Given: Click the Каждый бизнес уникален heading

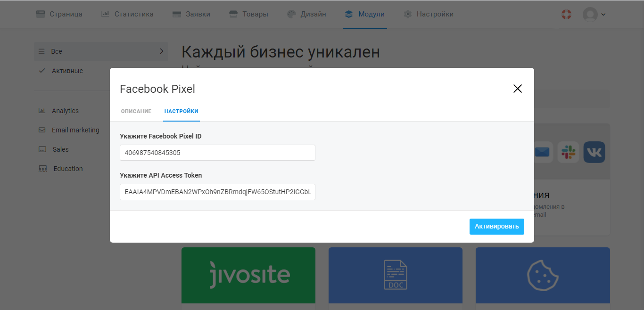Looking at the screenshot, I should coord(281,52).
